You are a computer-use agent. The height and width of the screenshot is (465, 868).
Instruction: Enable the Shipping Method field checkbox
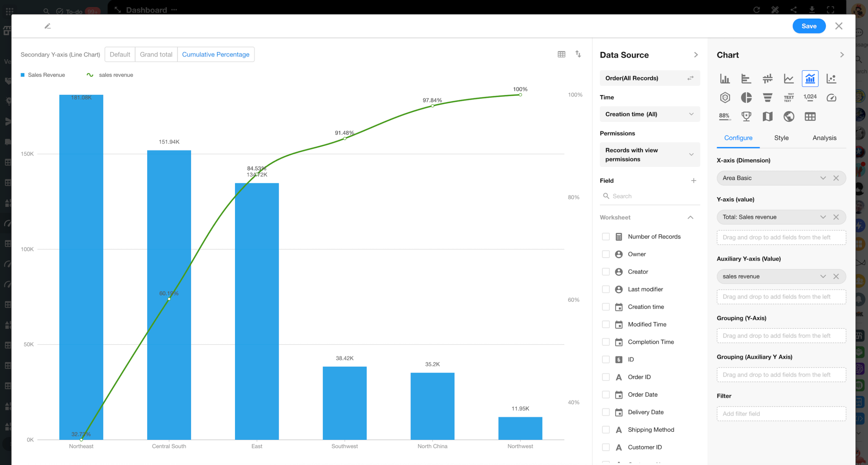click(x=606, y=430)
